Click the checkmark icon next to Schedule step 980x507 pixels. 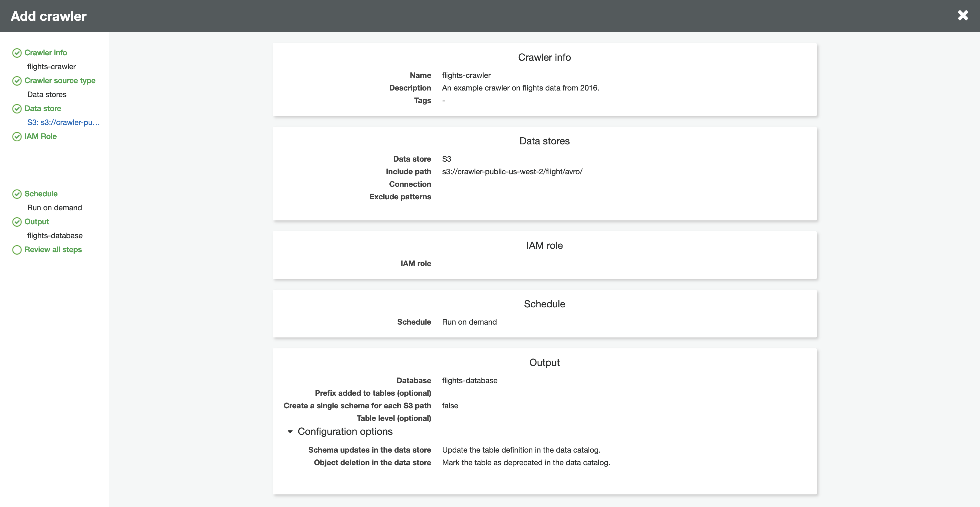click(17, 194)
